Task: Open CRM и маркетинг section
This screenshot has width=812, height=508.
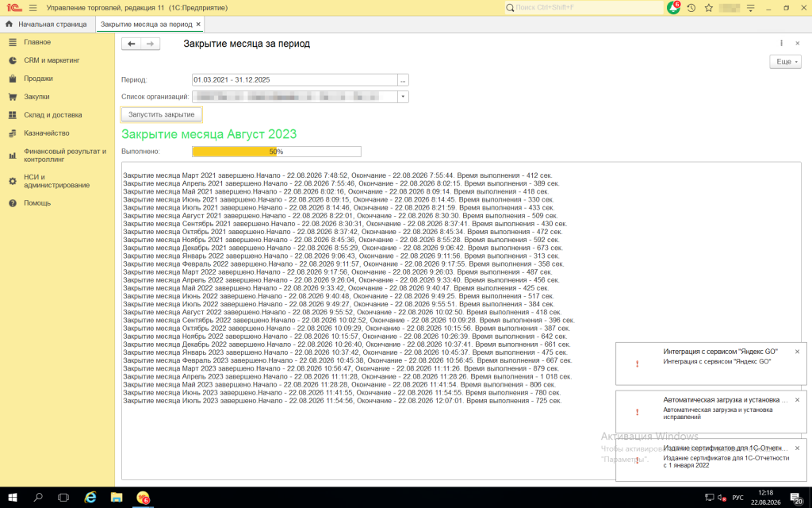Action: 52,60
